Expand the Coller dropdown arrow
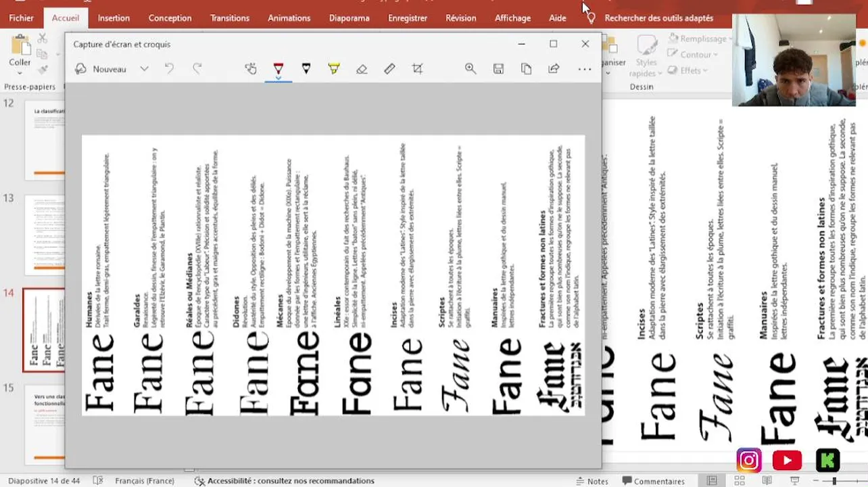The image size is (868, 487). coord(20,72)
